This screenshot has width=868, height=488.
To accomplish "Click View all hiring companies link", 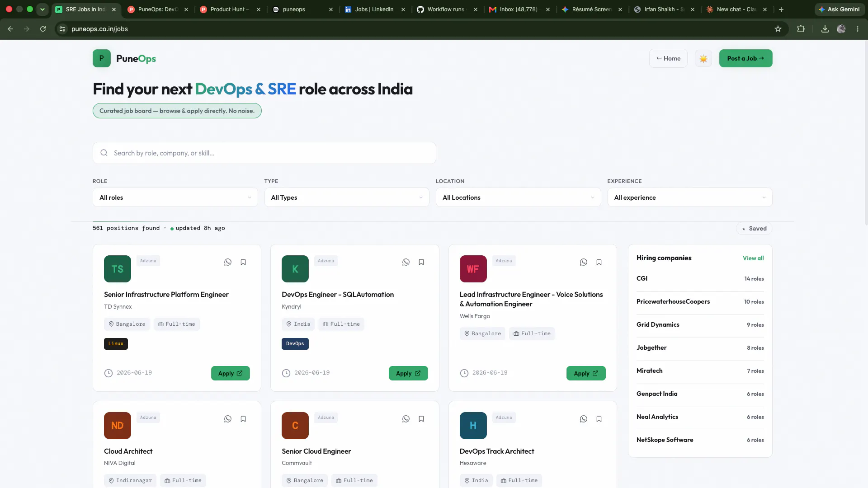I will click(753, 258).
